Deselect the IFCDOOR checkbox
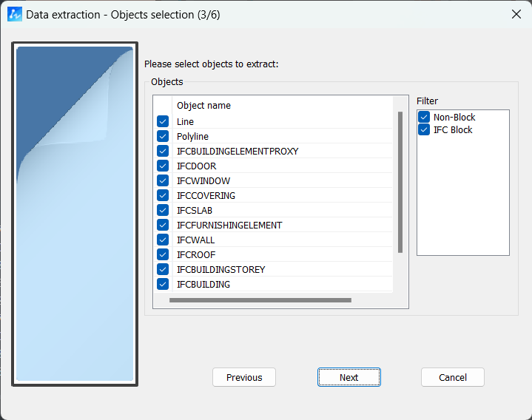The width and height of the screenshot is (532, 420). [x=163, y=166]
